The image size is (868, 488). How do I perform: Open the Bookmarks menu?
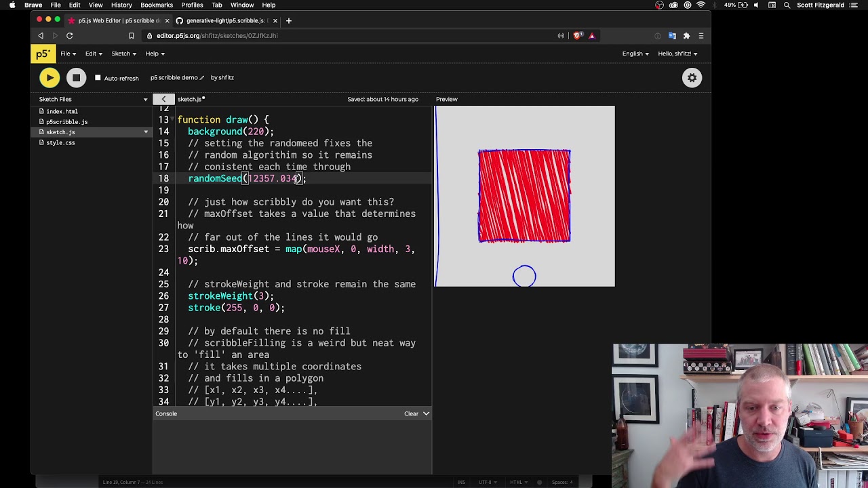click(x=157, y=5)
